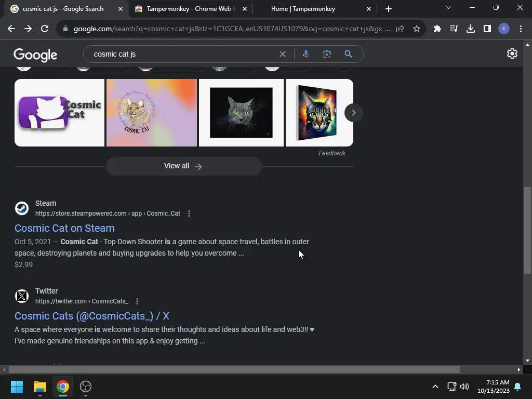Go back to the previous page
The width and height of the screenshot is (532, 399).
tap(11, 29)
